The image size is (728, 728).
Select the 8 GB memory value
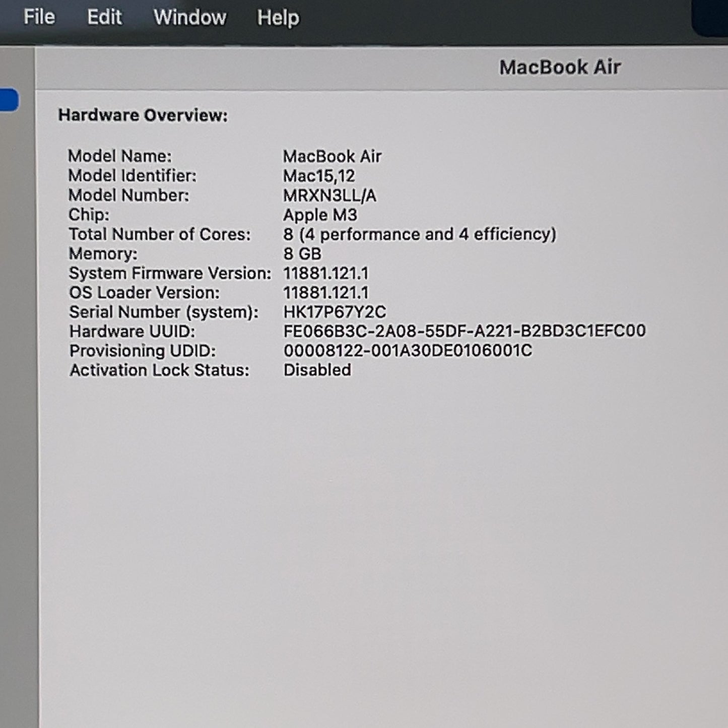coord(302,254)
